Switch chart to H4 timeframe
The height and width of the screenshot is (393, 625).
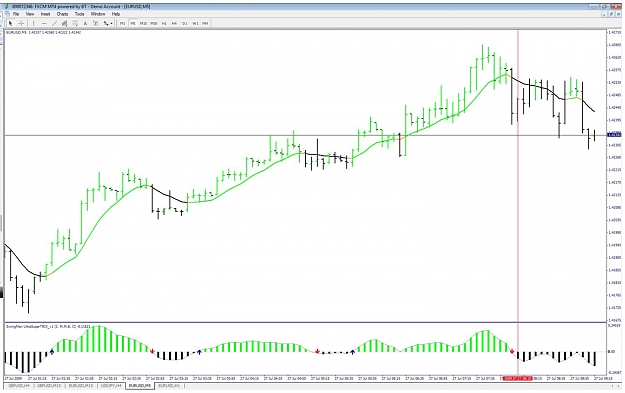click(174, 24)
